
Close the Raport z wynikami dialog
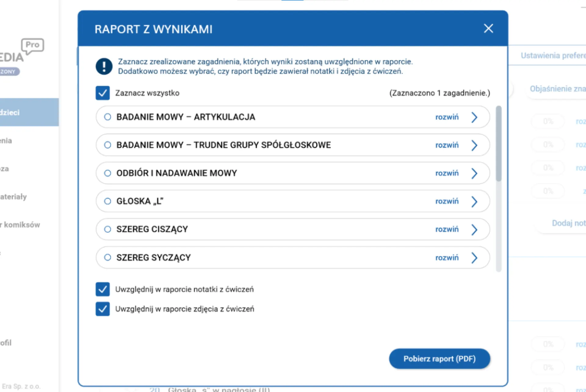point(488,28)
